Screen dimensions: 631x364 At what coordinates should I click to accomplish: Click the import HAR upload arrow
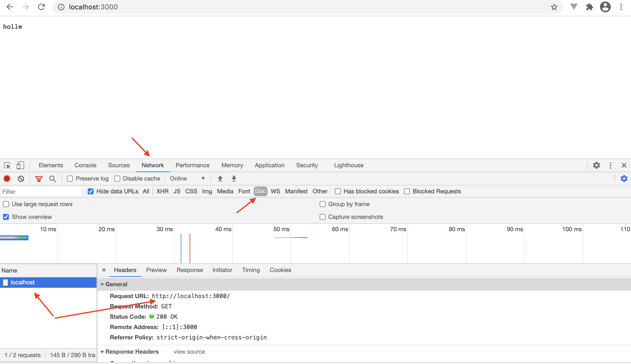(220, 179)
